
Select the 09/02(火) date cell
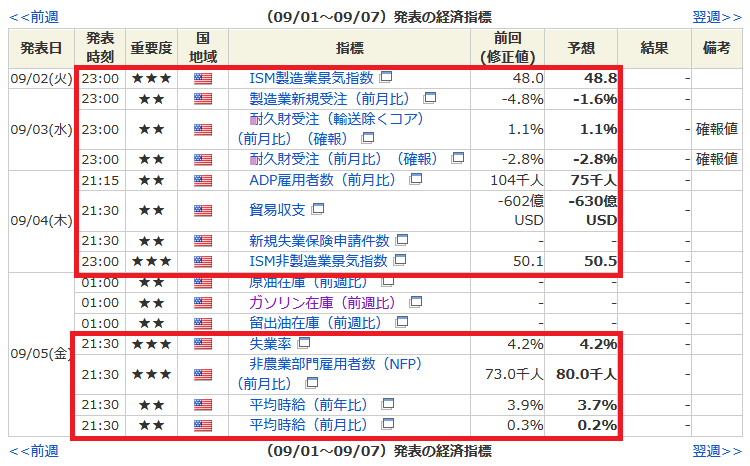[41, 78]
